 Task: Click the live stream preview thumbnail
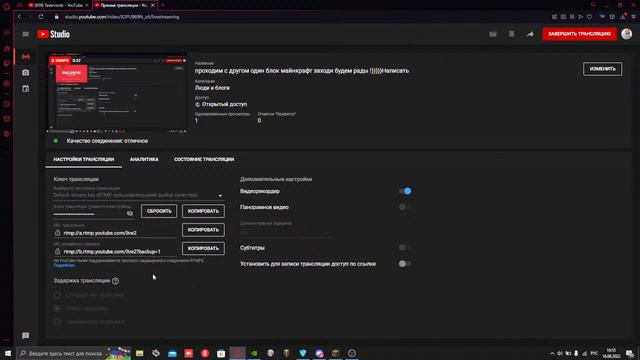coord(118,94)
